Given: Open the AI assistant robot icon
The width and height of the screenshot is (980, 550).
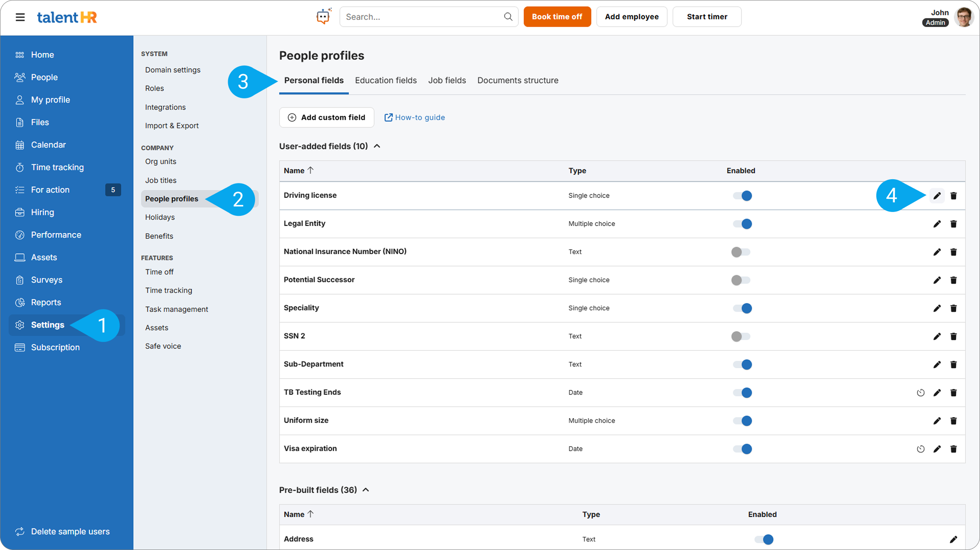Looking at the screenshot, I should click(x=324, y=17).
